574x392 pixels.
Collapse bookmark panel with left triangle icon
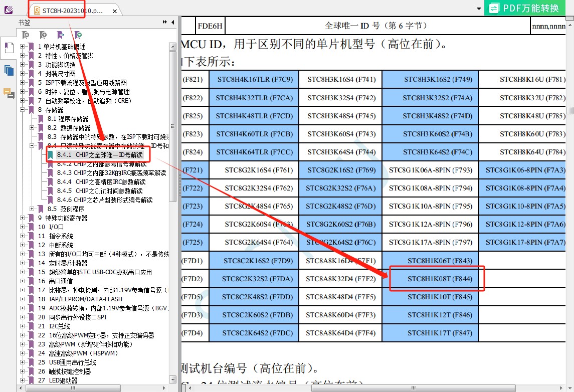(x=173, y=23)
